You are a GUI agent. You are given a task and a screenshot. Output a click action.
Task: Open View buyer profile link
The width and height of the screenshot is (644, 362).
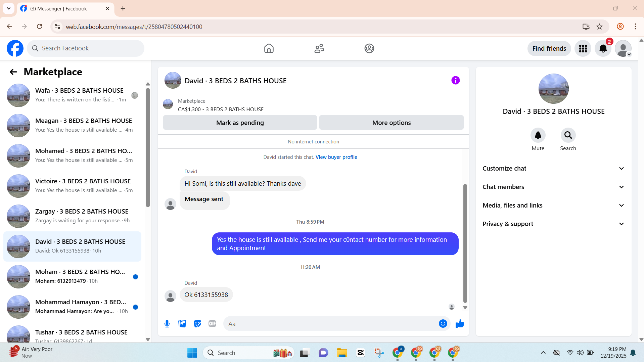(336, 157)
